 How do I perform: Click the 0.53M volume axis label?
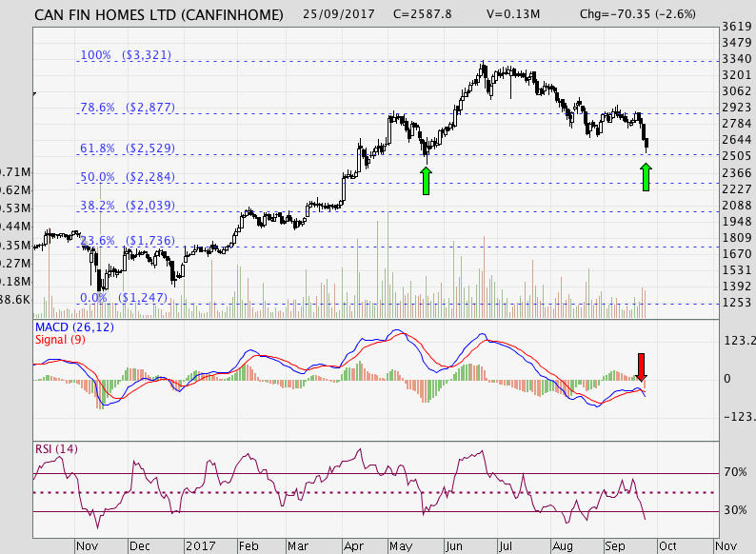pos(15,208)
